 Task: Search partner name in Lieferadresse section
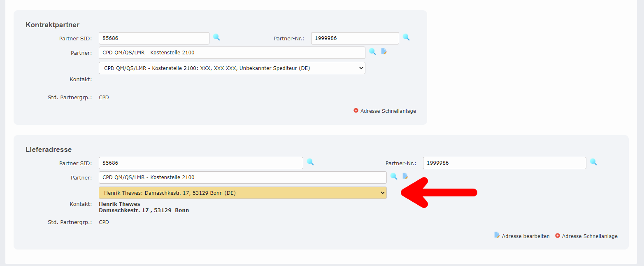[394, 177]
